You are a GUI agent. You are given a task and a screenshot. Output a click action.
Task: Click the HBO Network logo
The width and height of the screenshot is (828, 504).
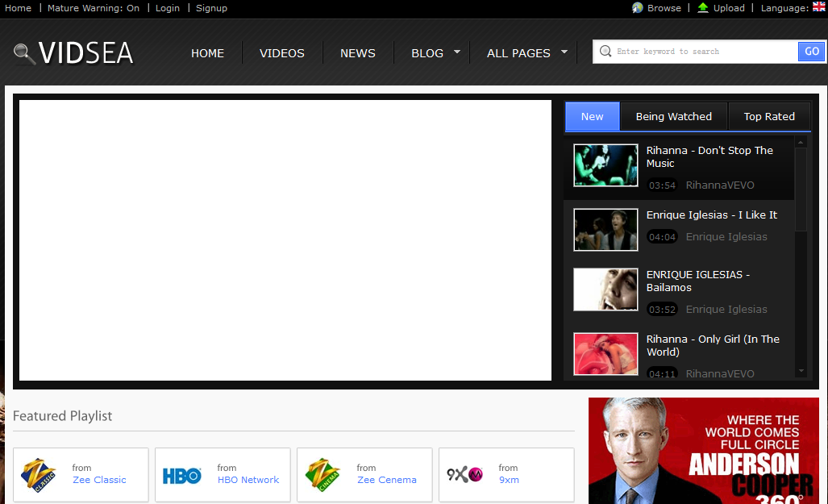(x=181, y=475)
